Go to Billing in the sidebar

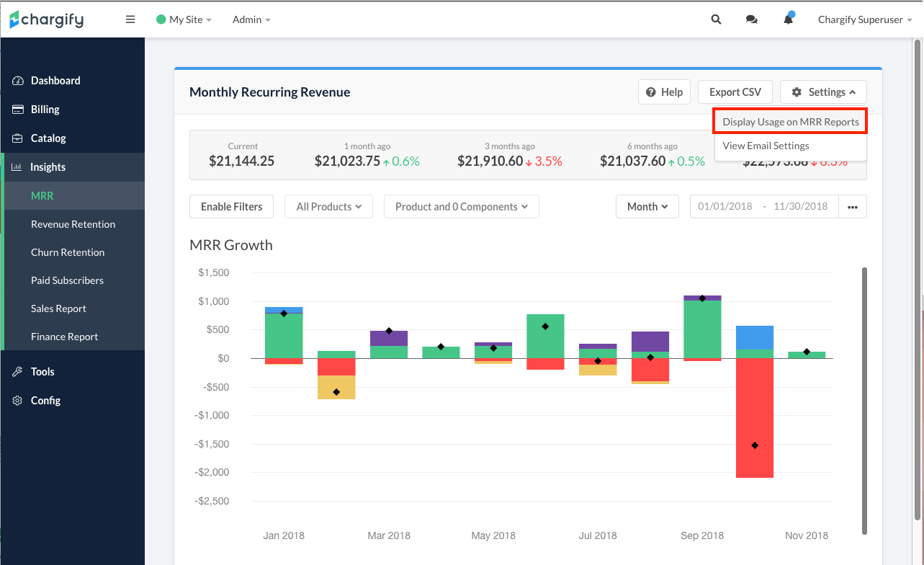pyautogui.click(x=45, y=110)
